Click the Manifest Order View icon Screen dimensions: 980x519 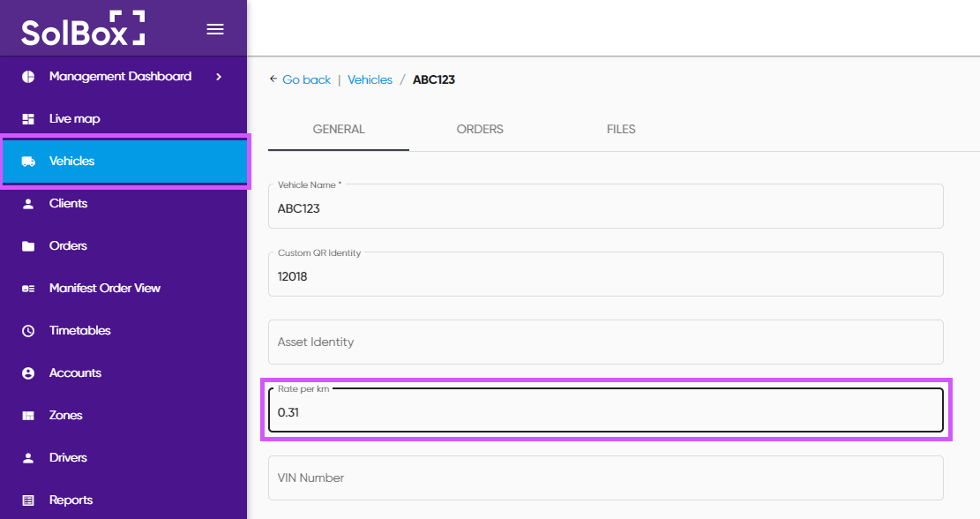[x=28, y=289]
